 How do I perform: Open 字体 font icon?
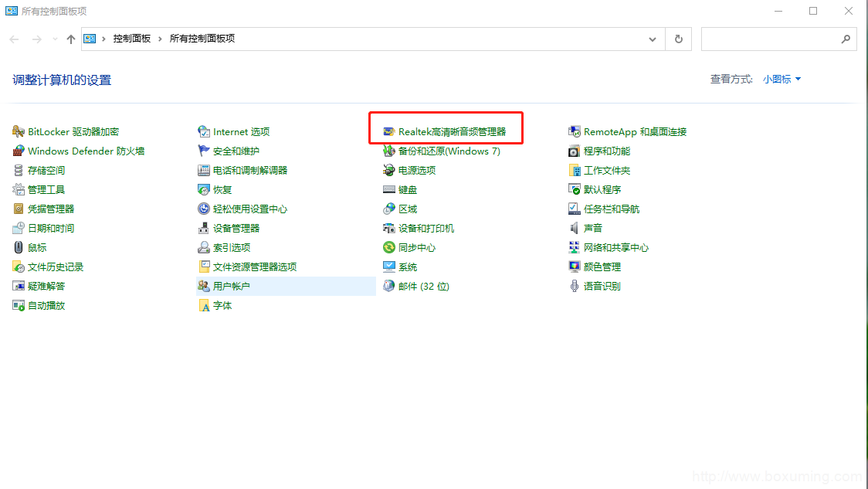point(204,306)
